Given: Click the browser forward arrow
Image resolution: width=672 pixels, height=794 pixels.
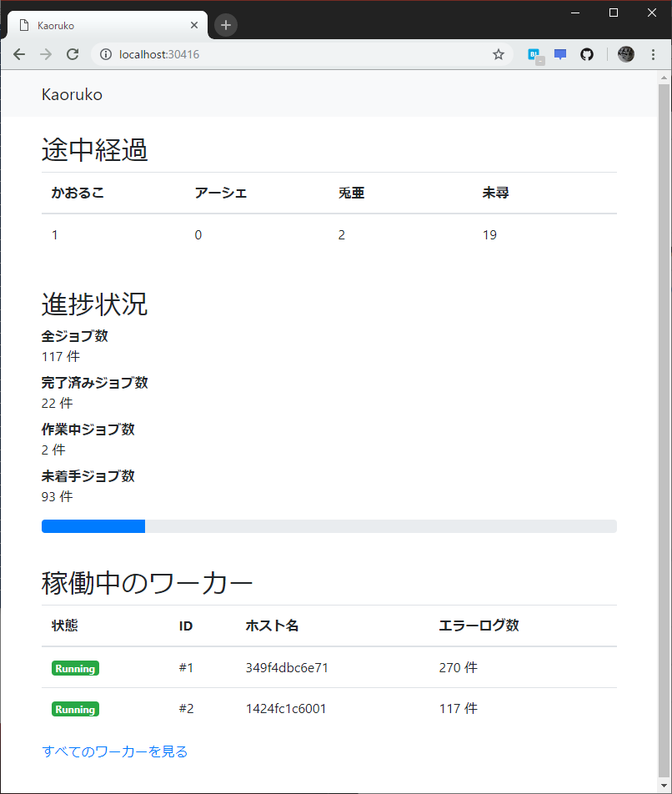Looking at the screenshot, I should pyautogui.click(x=46, y=54).
